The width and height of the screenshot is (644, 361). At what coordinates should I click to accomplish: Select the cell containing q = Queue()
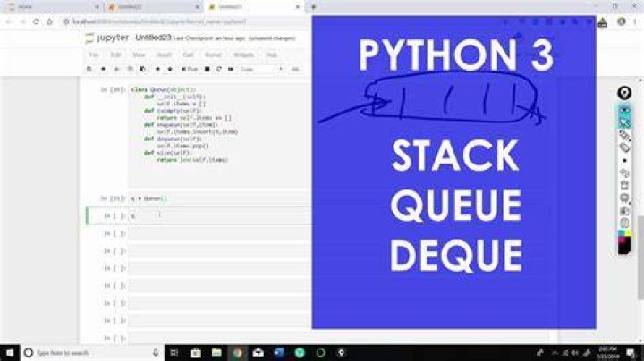click(x=219, y=198)
